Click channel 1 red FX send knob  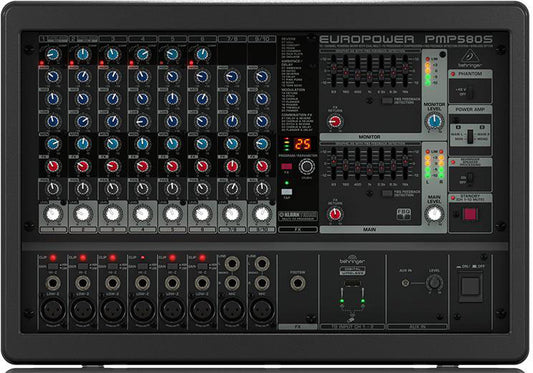[x=53, y=166]
